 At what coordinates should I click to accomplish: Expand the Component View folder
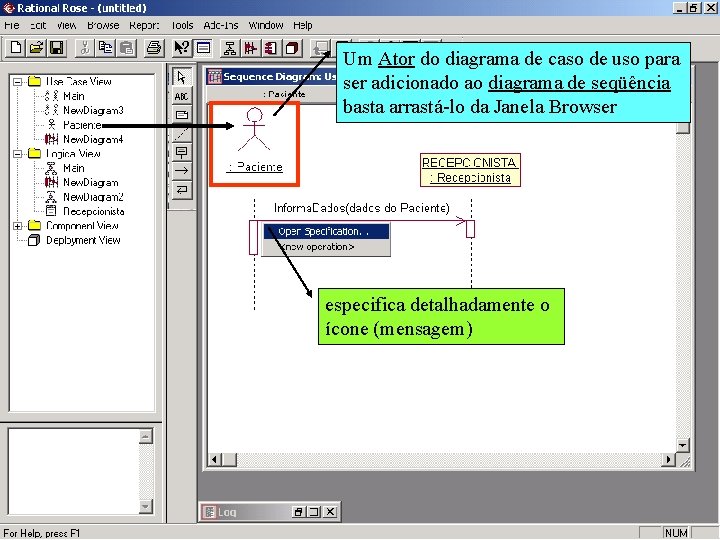[x=17, y=226]
